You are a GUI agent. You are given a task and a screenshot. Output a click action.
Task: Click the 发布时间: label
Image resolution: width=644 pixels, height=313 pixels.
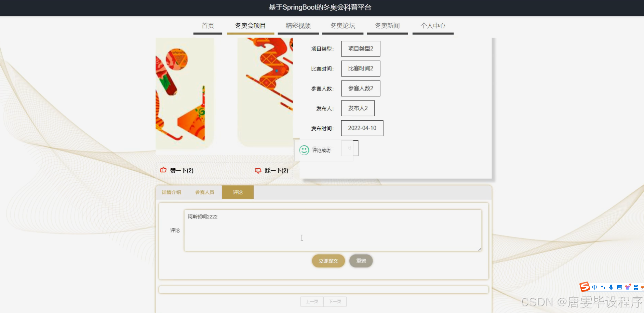[322, 128]
